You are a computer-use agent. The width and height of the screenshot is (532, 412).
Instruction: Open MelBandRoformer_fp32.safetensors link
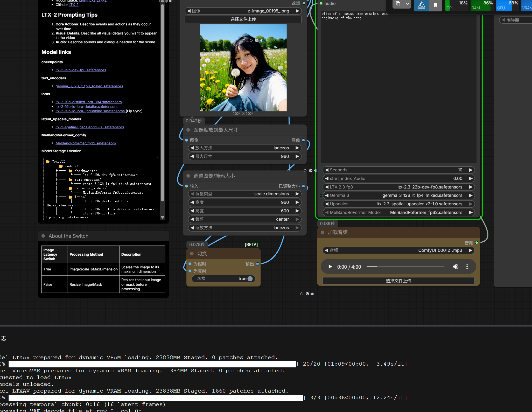point(86,143)
